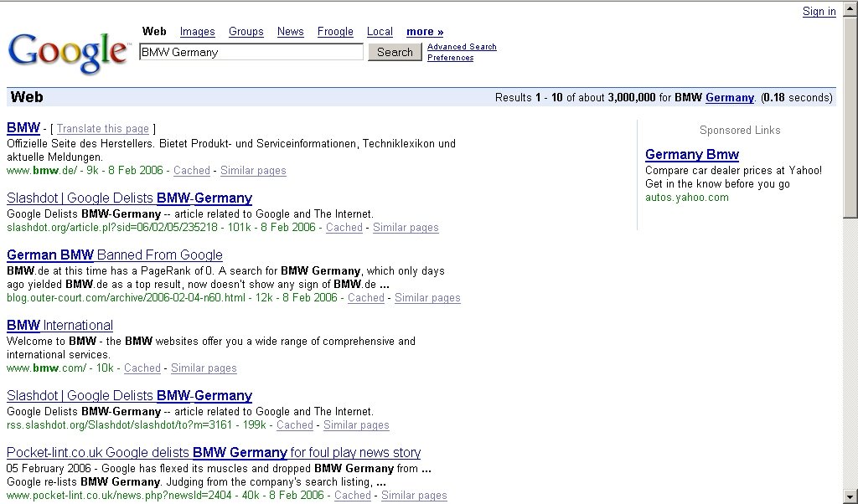Open Cached link for www.bmw.com
The width and height of the screenshot is (858, 504).
(142, 368)
